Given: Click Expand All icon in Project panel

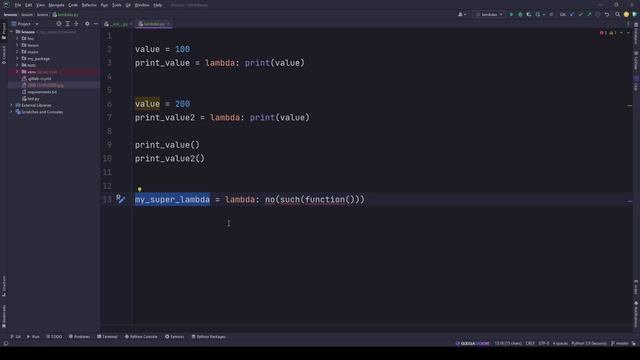Looking at the screenshot, I should pyautogui.click(x=68, y=24).
